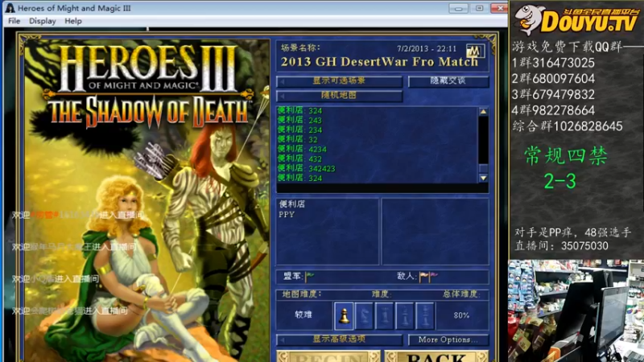Image resolution: width=644 pixels, height=362 pixels.
Task: Toggle 隐藏交谈 hide chat button
Action: click(x=448, y=81)
